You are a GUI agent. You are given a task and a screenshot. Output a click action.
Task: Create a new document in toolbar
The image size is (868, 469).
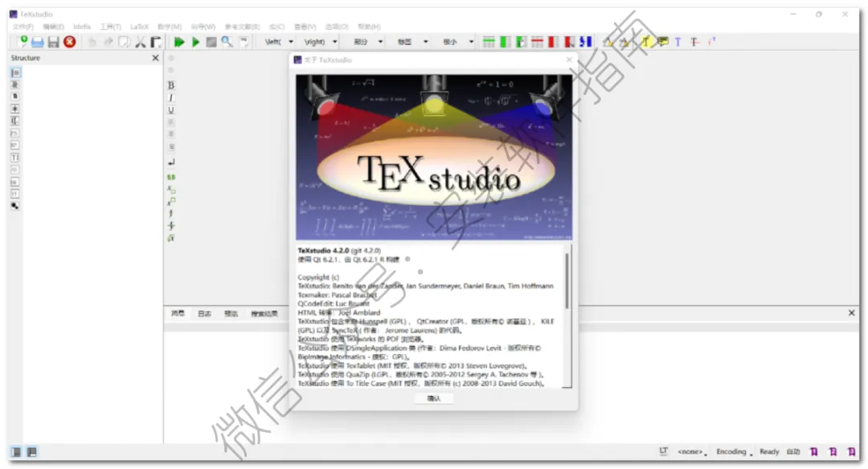[22, 42]
